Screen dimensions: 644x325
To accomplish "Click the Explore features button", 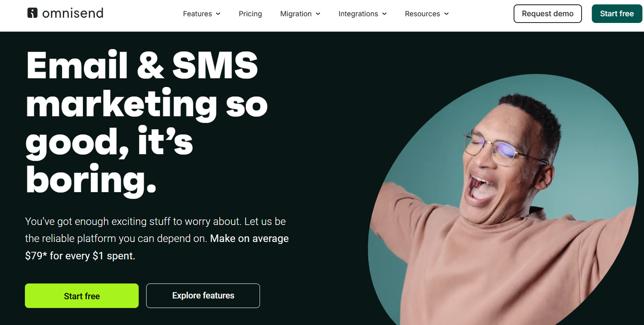I will coord(203,296).
